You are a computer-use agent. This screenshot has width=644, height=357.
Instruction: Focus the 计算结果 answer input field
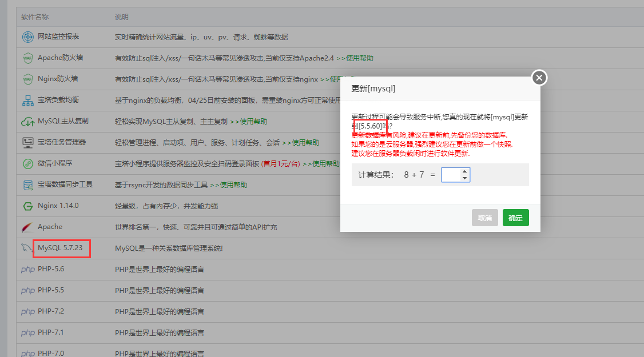451,175
